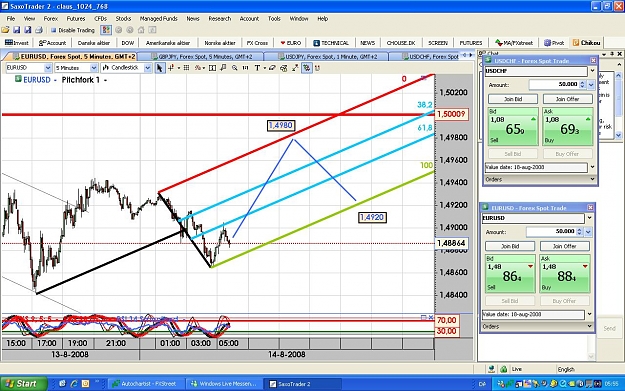This screenshot has height=391, width=625.
Task: Click the USDCHF Bid Sell price button
Action: (513, 126)
